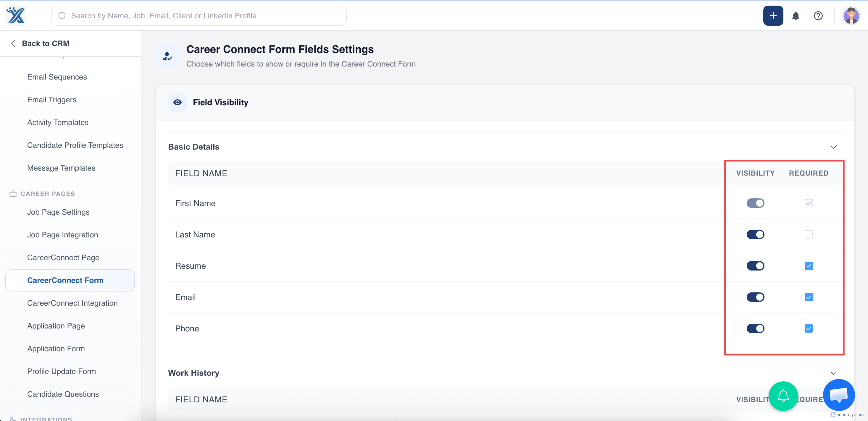The height and width of the screenshot is (421, 868).
Task: Collapse the Basic Details section
Action: pyautogui.click(x=833, y=147)
